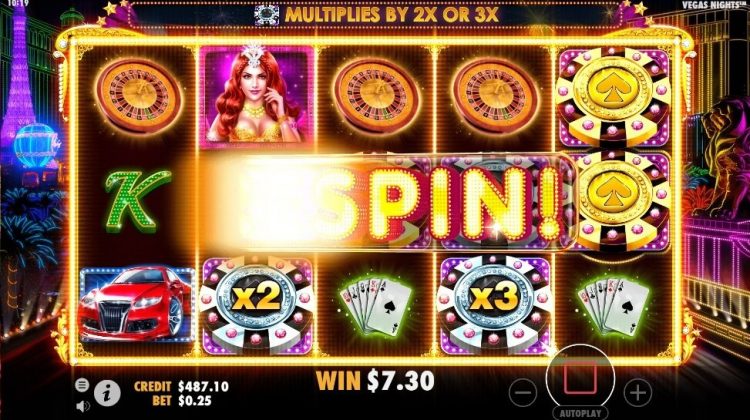Screen dimensions: 750x420
Task: Click the Respin banner
Action: click(392, 203)
